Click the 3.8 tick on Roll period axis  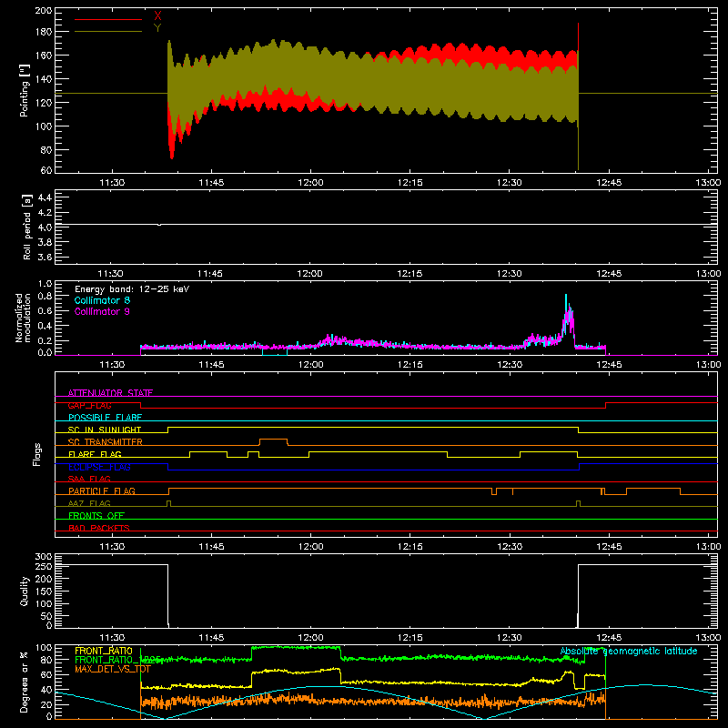pyautogui.click(x=45, y=242)
